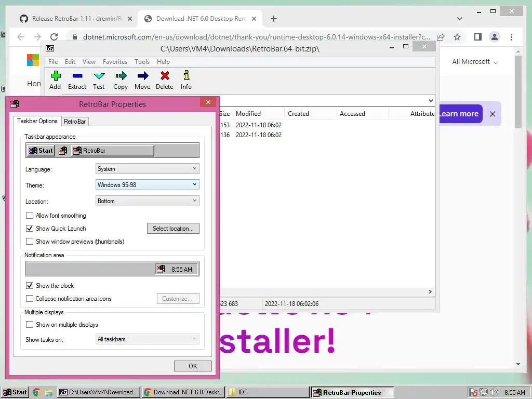Viewport: 532px width, 399px height.
Task: Uncheck Show the clock
Action: pos(30,285)
